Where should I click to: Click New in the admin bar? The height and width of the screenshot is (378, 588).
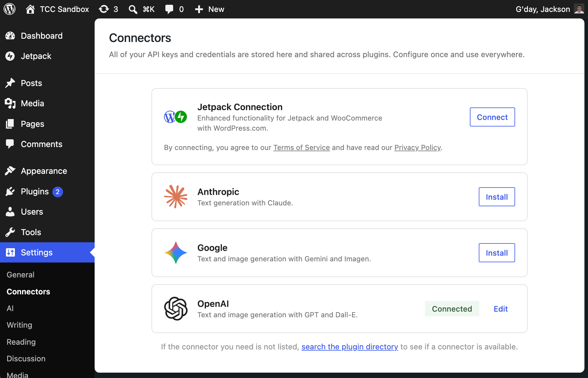point(216,9)
